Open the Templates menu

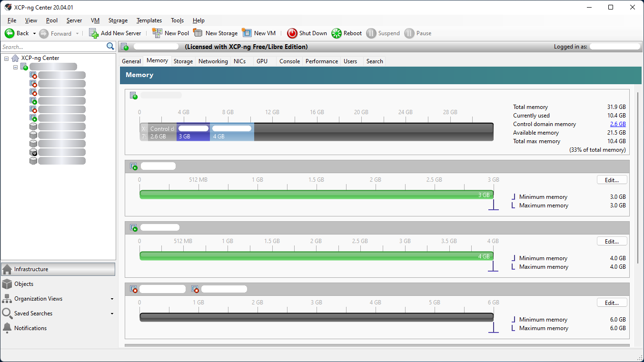149,20
